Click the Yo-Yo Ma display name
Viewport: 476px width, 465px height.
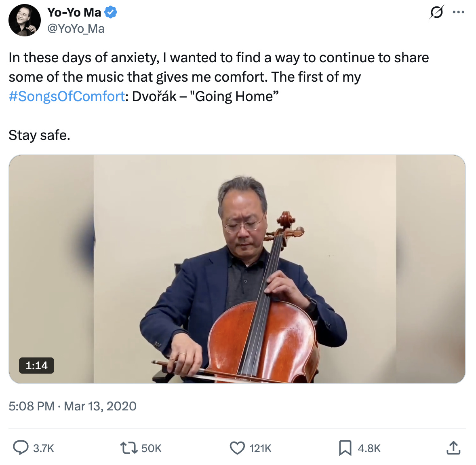pos(74,13)
